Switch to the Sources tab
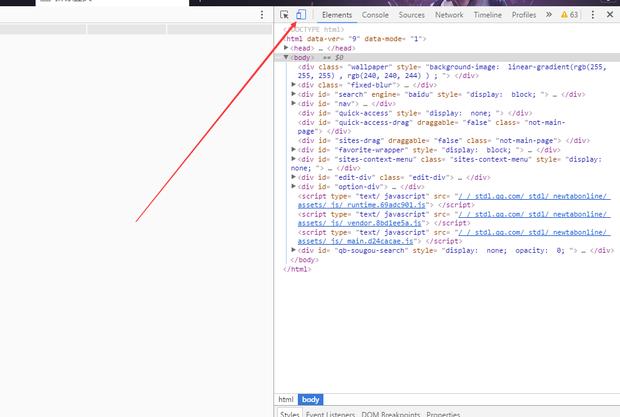The image size is (620, 417). 411,15
